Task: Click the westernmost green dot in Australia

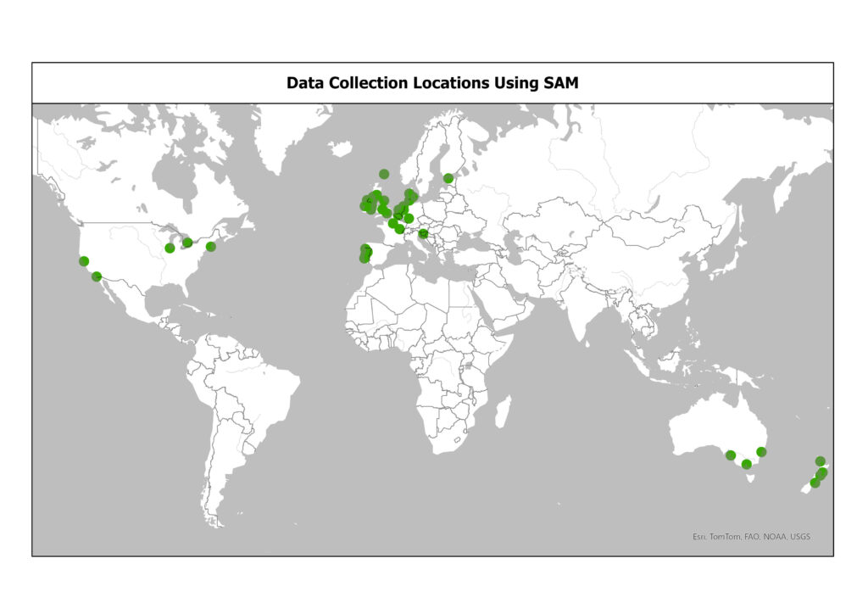Action: coord(731,455)
